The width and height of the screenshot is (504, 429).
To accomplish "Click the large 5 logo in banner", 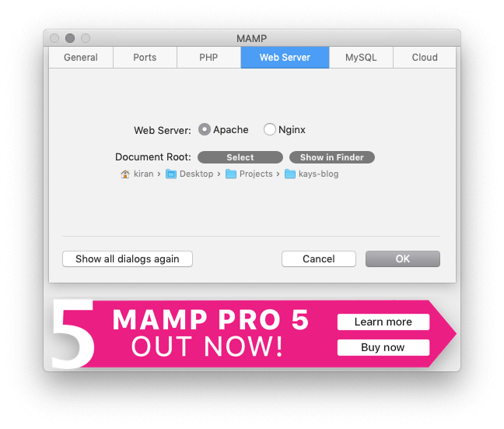I will click(x=73, y=334).
